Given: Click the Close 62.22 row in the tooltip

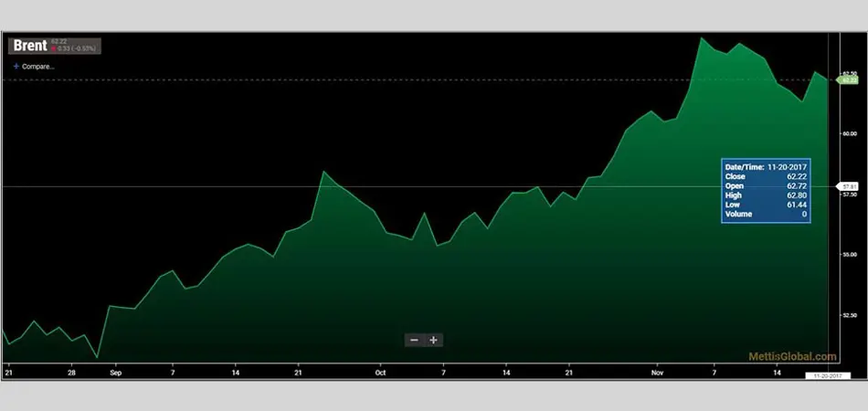Looking at the screenshot, I should click(767, 176).
